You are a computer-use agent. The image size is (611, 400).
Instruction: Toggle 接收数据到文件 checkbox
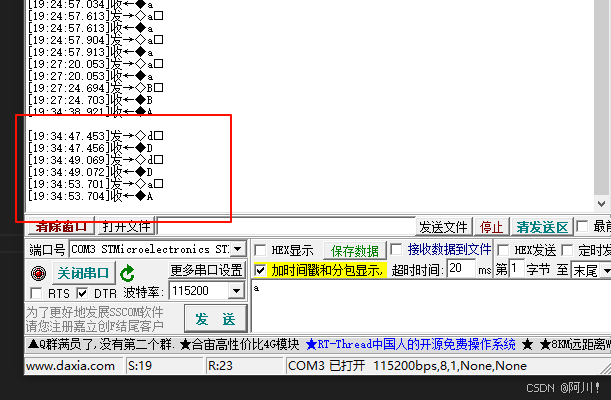(396, 249)
